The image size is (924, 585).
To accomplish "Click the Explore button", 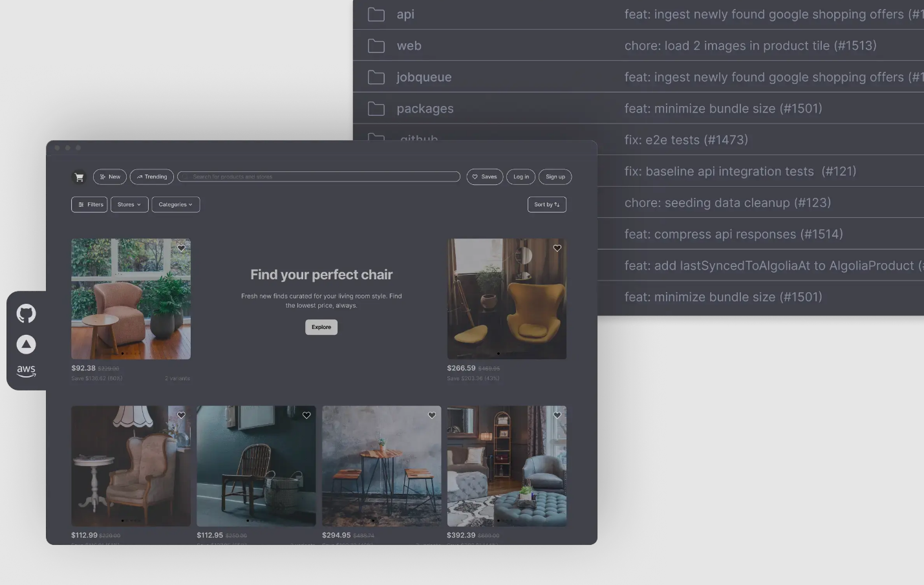I will (321, 327).
